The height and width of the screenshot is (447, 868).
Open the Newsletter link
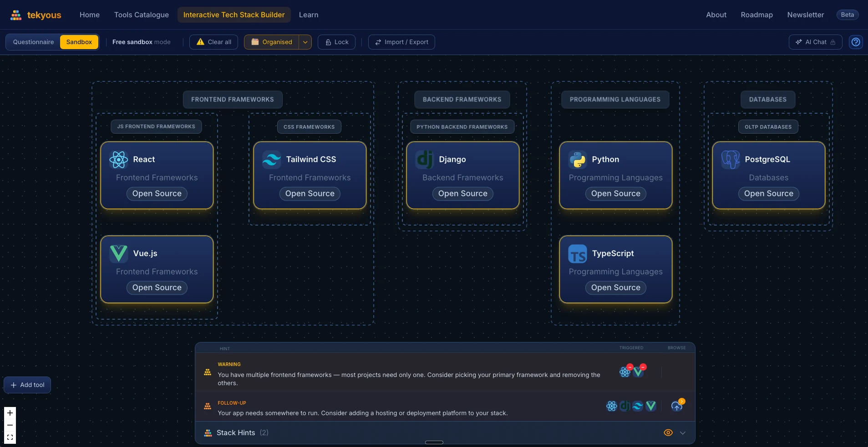(806, 15)
